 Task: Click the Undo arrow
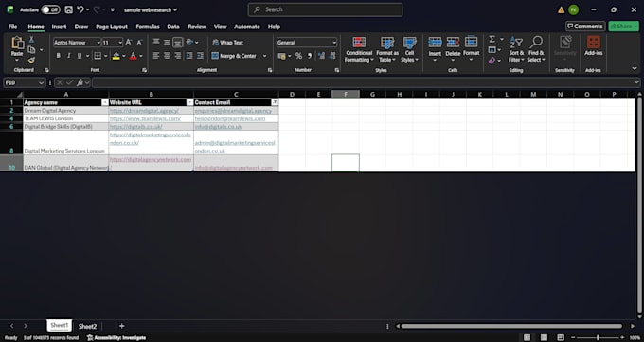tap(80, 9)
